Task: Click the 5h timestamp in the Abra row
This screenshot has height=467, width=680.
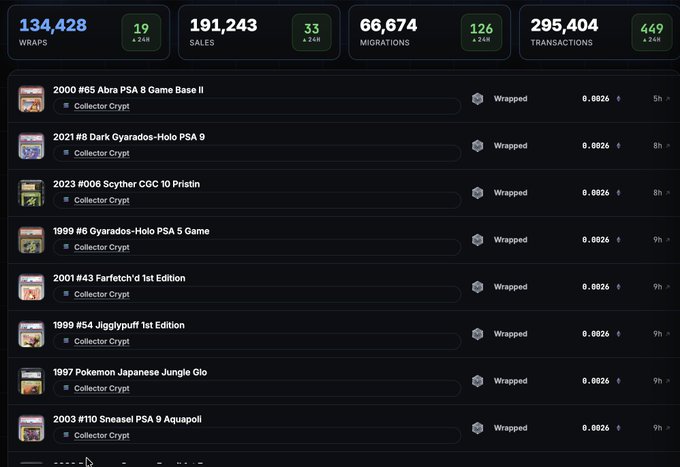Action: point(657,99)
